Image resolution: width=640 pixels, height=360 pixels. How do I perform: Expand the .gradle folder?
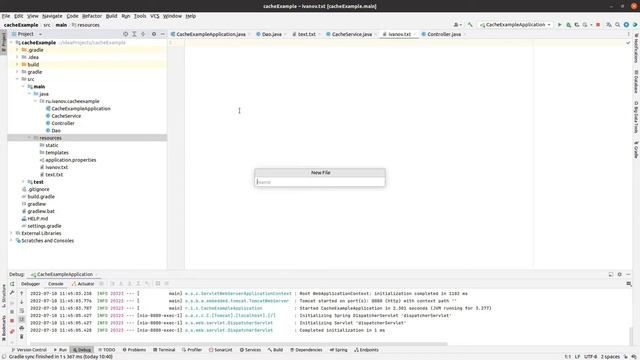pos(17,50)
